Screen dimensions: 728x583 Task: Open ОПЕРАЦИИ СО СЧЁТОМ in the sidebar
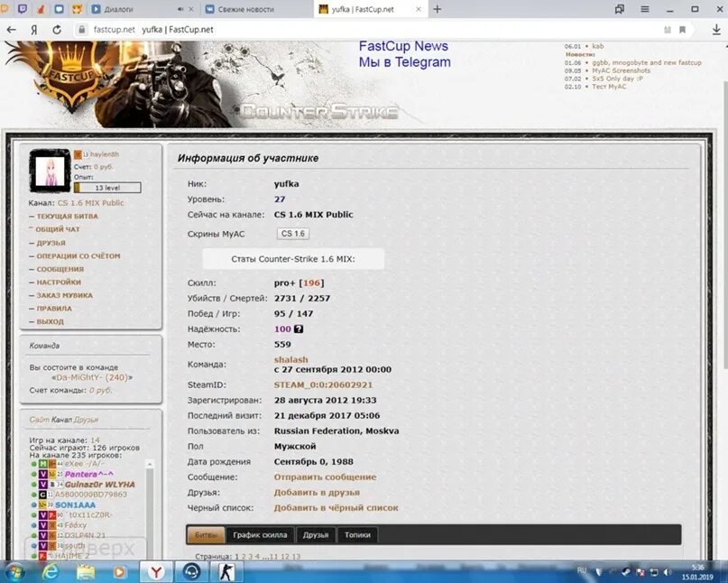(78, 256)
